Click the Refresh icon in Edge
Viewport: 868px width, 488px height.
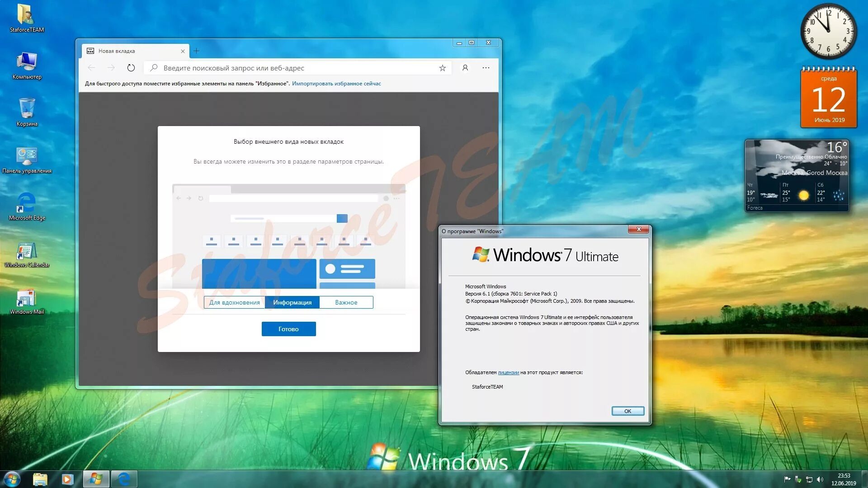(x=131, y=68)
